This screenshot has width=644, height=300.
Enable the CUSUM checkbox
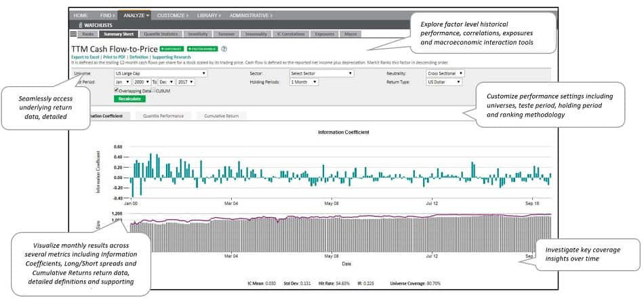pyautogui.click(x=154, y=90)
